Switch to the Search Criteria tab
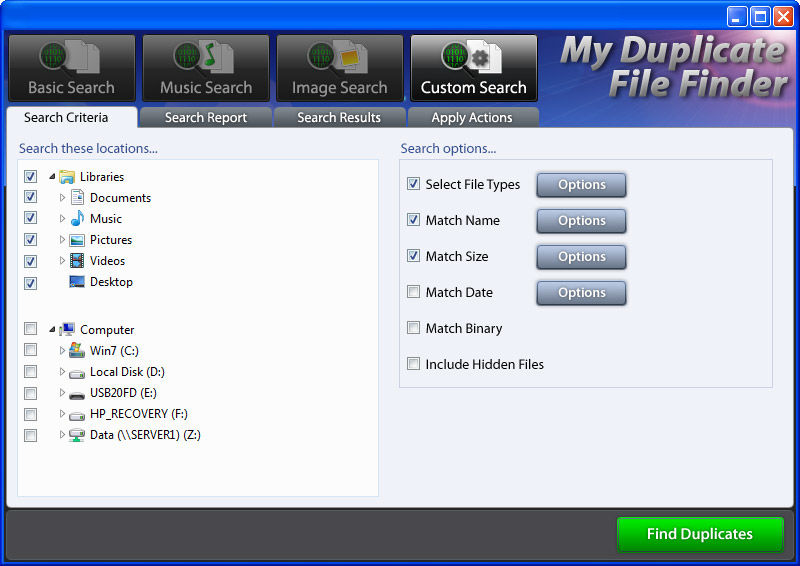Image resolution: width=800 pixels, height=566 pixels. [x=72, y=117]
